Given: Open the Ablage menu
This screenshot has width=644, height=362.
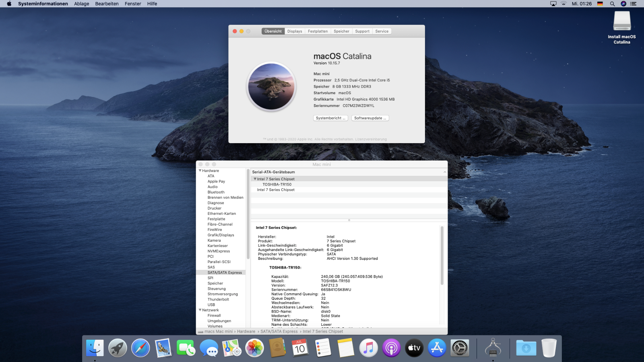Looking at the screenshot, I should [82, 4].
